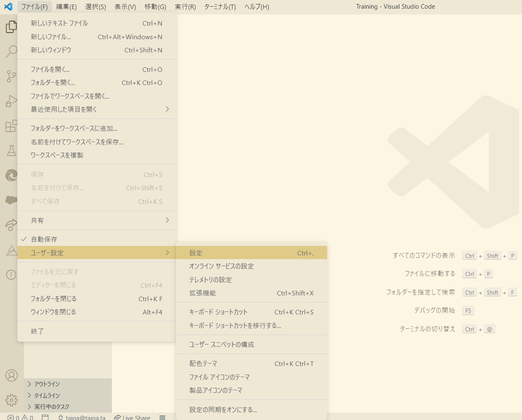Open the Testing flask icon
Image resolution: width=522 pixels, height=420 pixels.
pos(11,151)
